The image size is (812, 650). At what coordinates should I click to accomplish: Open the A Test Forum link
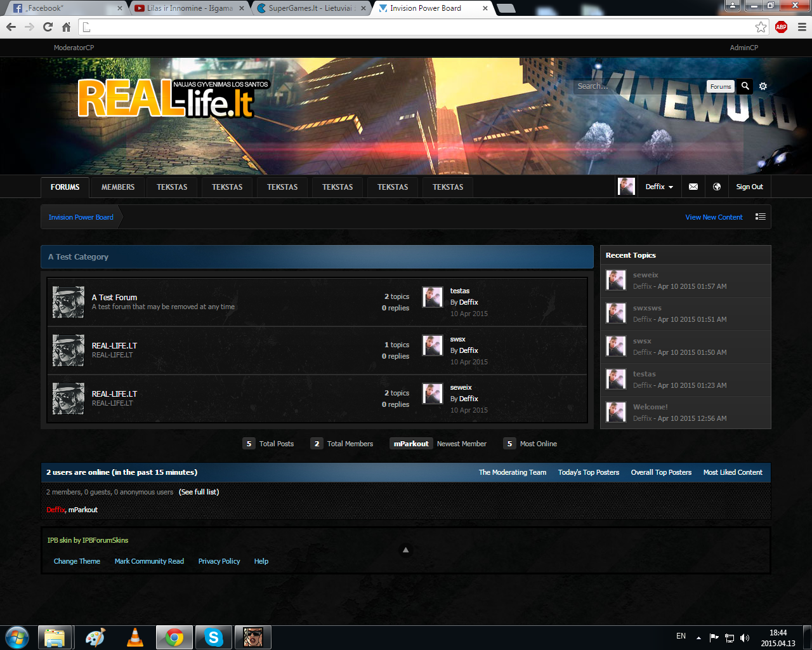[114, 297]
